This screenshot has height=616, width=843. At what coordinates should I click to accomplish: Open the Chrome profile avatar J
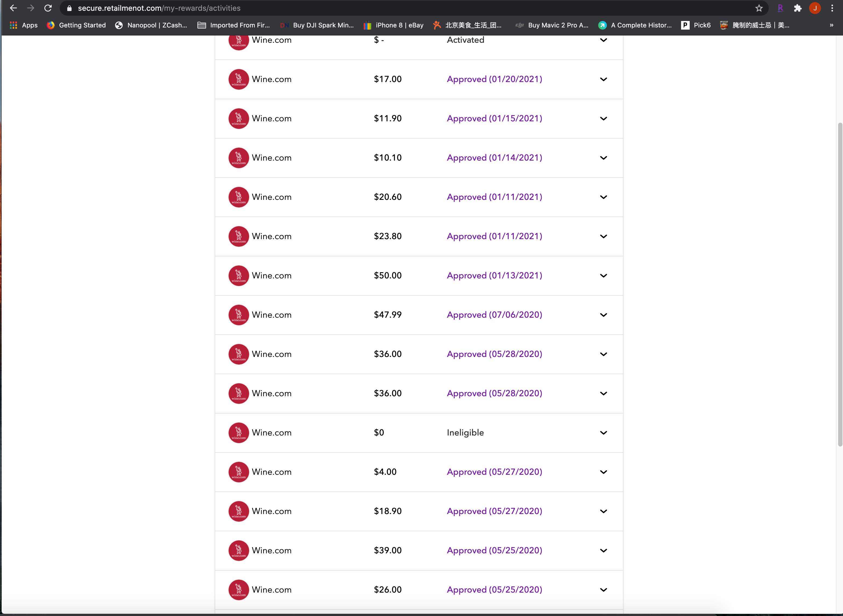(x=815, y=8)
